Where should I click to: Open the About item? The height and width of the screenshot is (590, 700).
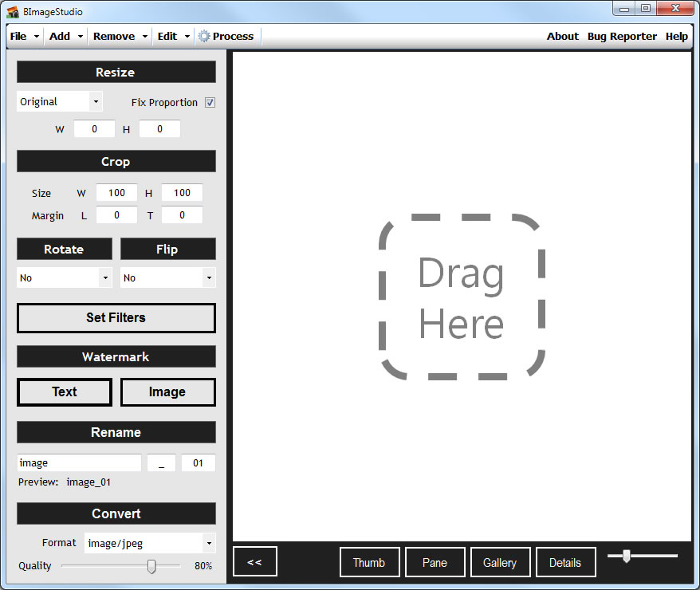pyautogui.click(x=563, y=37)
